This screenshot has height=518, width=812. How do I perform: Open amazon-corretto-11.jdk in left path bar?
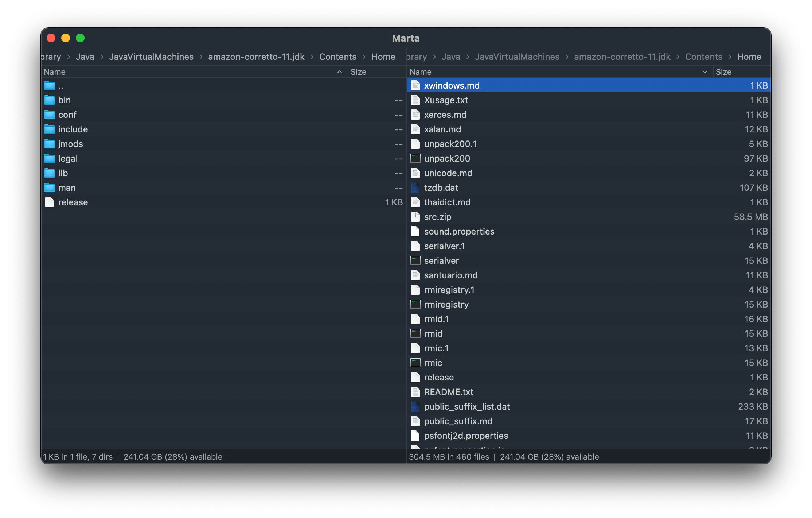point(256,57)
